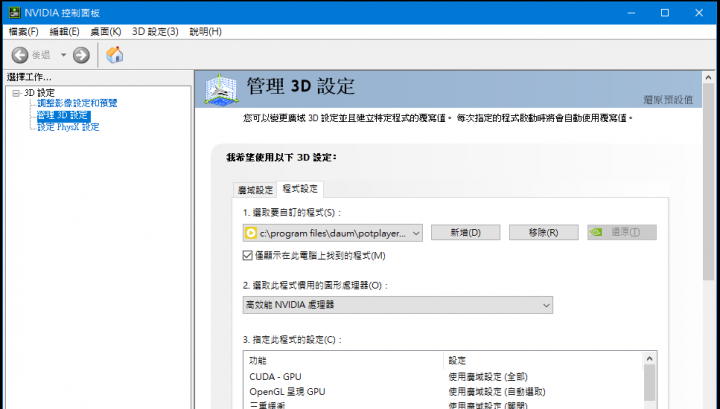Click the PotPlayer icon in program combo box
This screenshot has width=720, height=409.
click(x=251, y=233)
